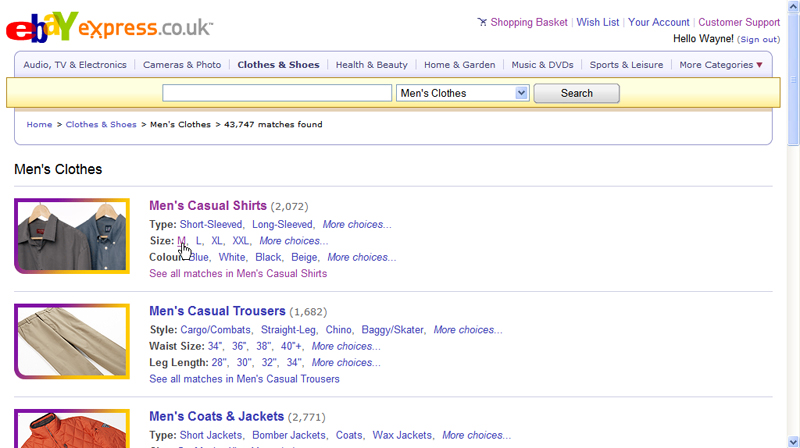The width and height of the screenshot is (800, 448).
Task: Open the orange jacket thumbnail
Action: point(72,430)
